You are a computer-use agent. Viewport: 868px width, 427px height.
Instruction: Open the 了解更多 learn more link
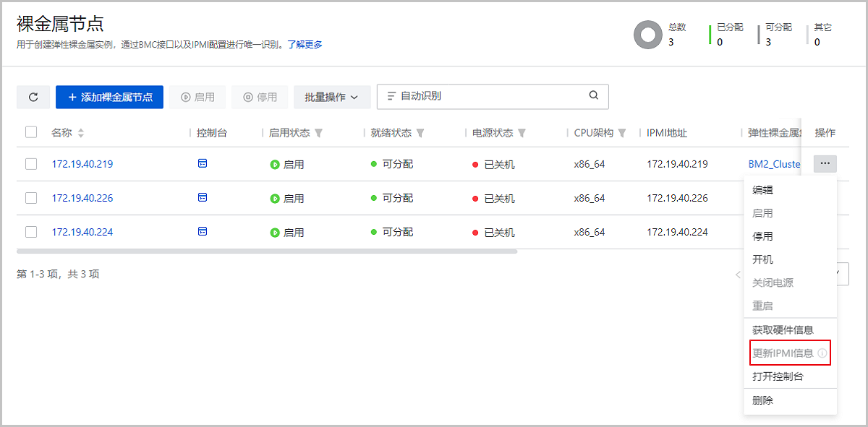pos(305,45)
